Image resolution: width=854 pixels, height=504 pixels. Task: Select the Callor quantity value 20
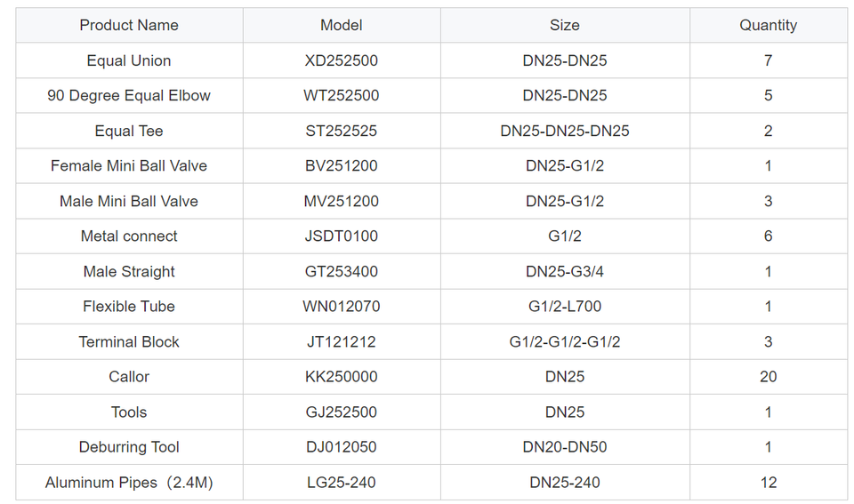tap(768, 376)
